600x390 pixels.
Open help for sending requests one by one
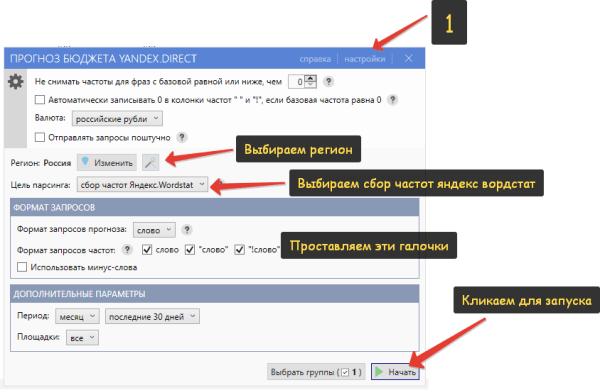tap(182, 137)
